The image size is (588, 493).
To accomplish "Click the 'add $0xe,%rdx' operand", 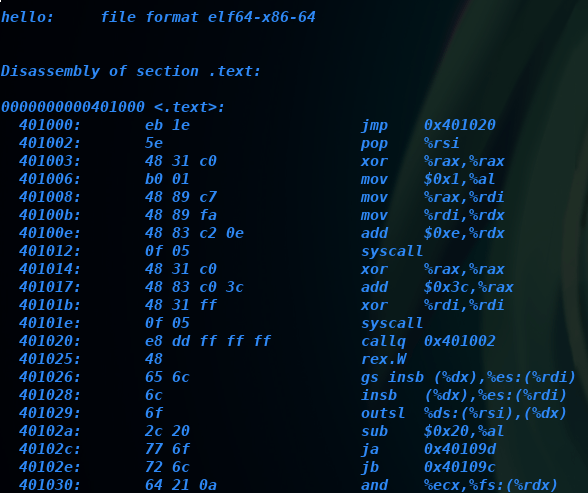I will [464, 233].
